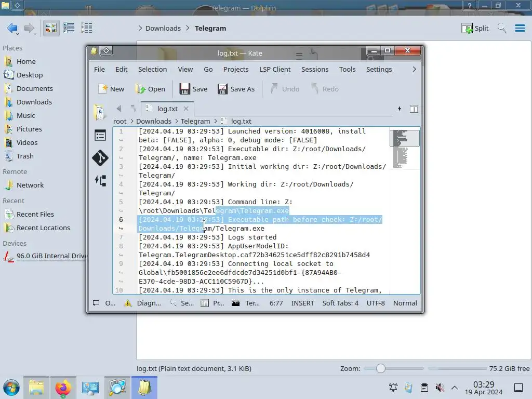The width and height of the screenshot is (532, 399).
Task: Click Split view button in Dolphin
Action: click(475, 28)
